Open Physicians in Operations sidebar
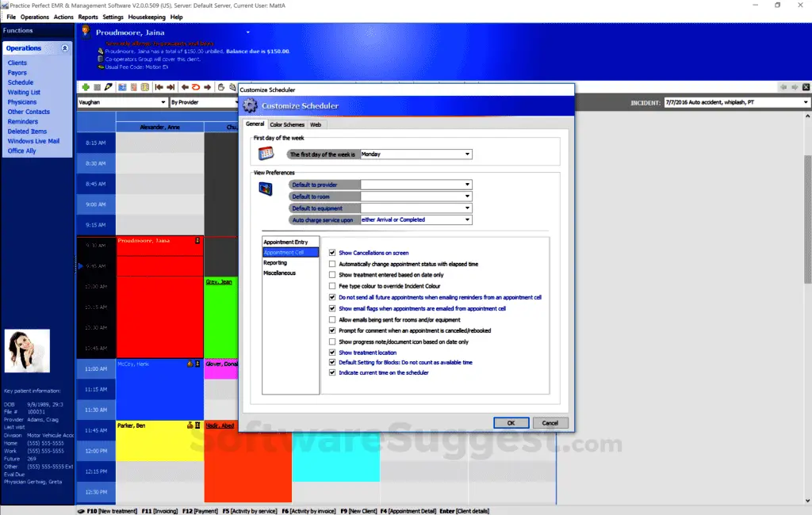Viewport: 812px width, 515px height. coord(22,102)
